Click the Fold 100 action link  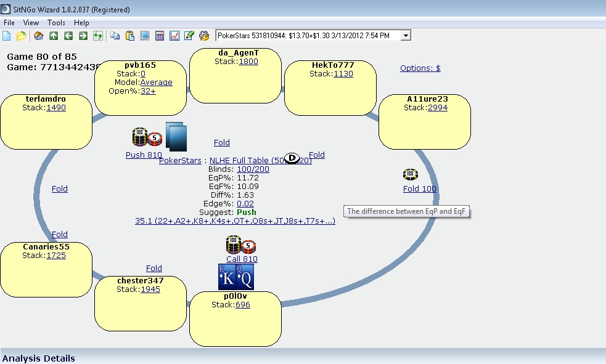[x=420, y=188]
